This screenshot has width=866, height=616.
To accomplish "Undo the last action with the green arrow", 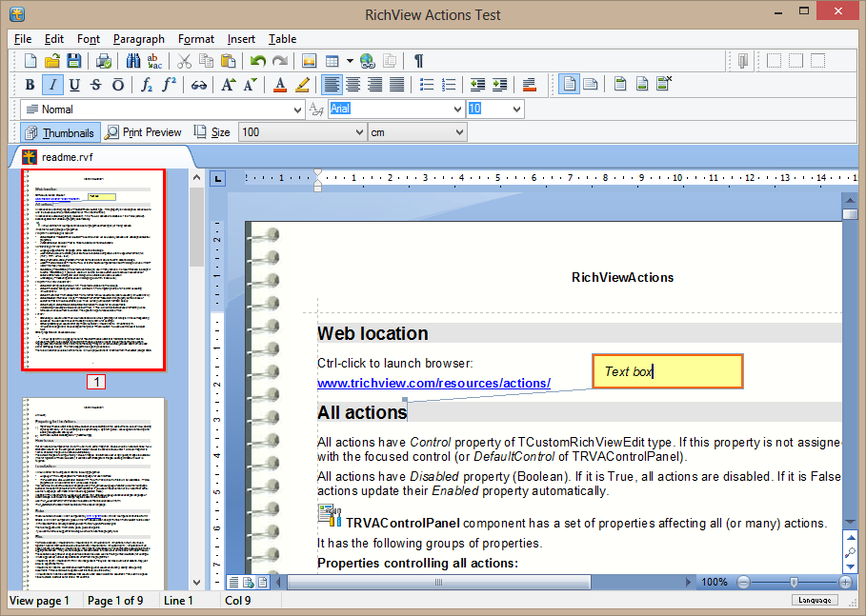I will (258, 61).
